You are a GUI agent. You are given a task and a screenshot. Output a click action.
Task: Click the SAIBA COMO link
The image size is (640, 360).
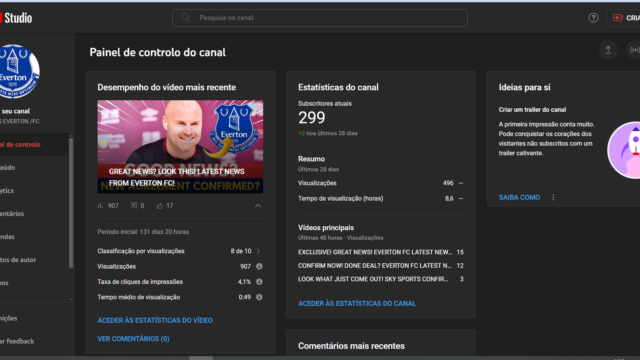(519, 198)
